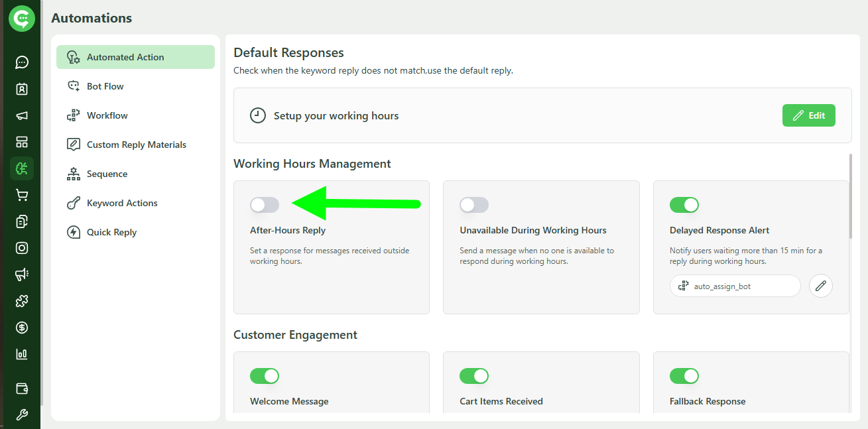This screenshot has height=429, width=868.
Task: Open settings using the wrench icon
Action: click(x=21, y=414)
